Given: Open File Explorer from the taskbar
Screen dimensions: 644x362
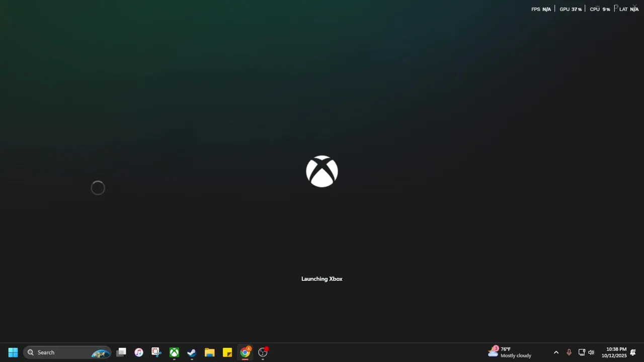Looking at the screenshot, I should pyautogui.click(x=210, y=352).
